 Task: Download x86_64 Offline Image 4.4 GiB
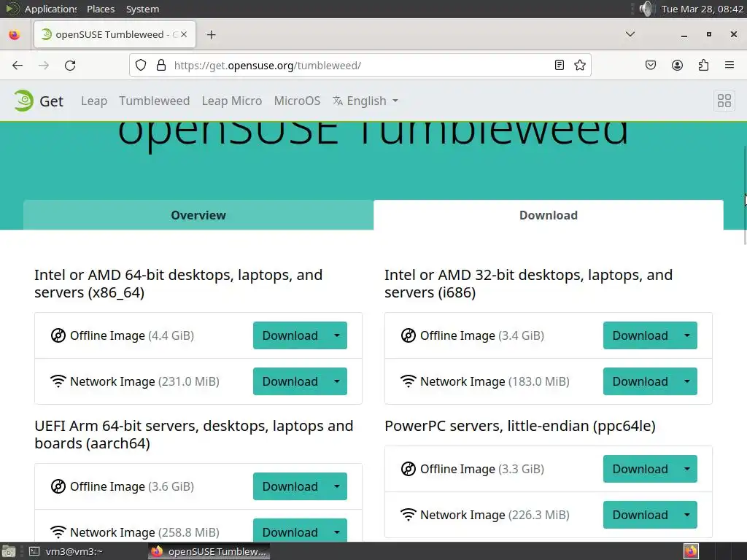click(290, 335)
